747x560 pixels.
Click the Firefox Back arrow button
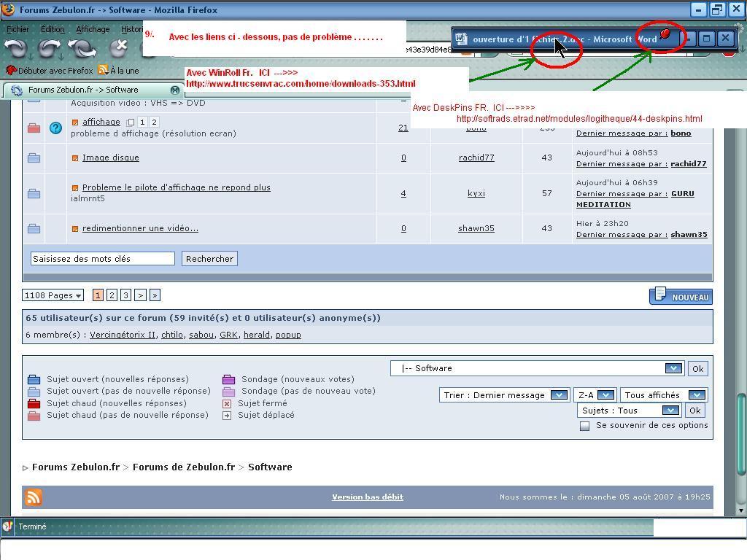[16, 49]
